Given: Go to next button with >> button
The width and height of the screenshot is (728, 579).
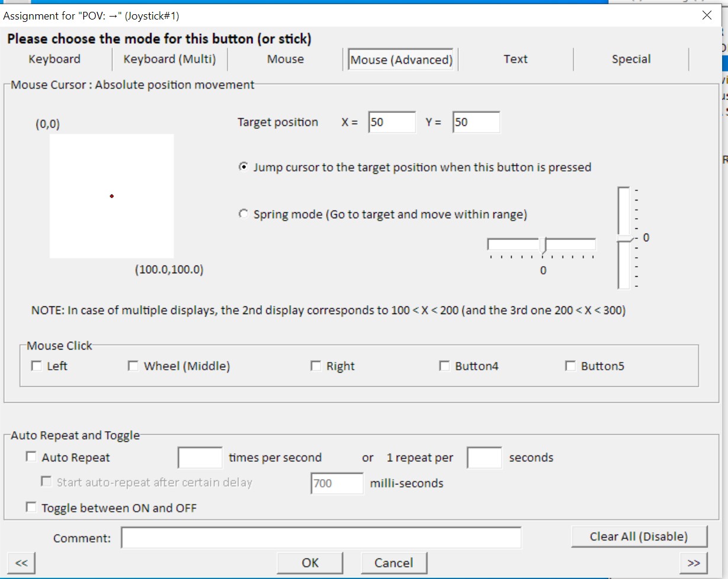Looking at the screenshot, I should point(694,562).
